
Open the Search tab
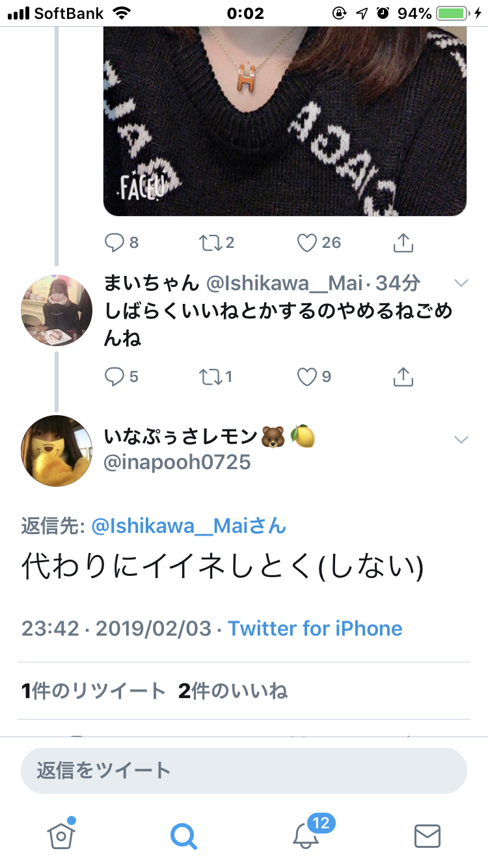[x=183, y=835]
